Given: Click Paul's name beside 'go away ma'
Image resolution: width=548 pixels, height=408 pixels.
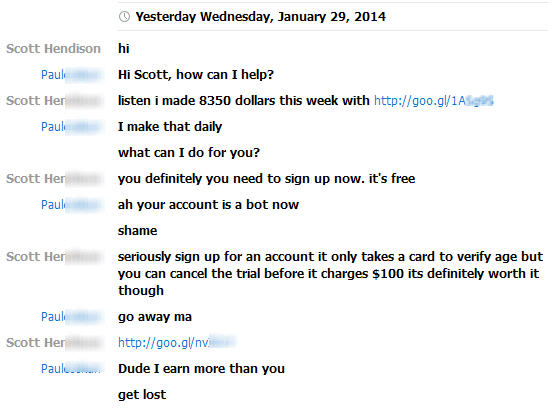Looking at the screenshot, I should pos(72,317).
